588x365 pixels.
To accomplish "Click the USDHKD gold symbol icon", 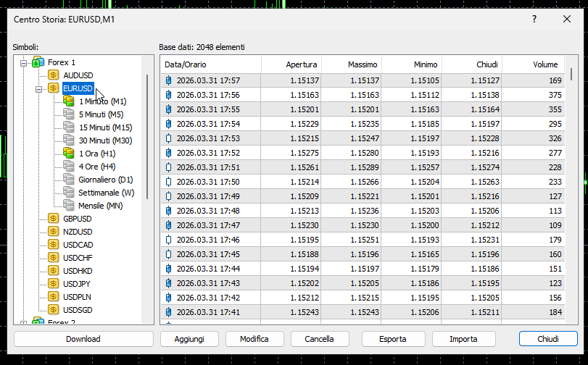I will click(x=53, y=271).
